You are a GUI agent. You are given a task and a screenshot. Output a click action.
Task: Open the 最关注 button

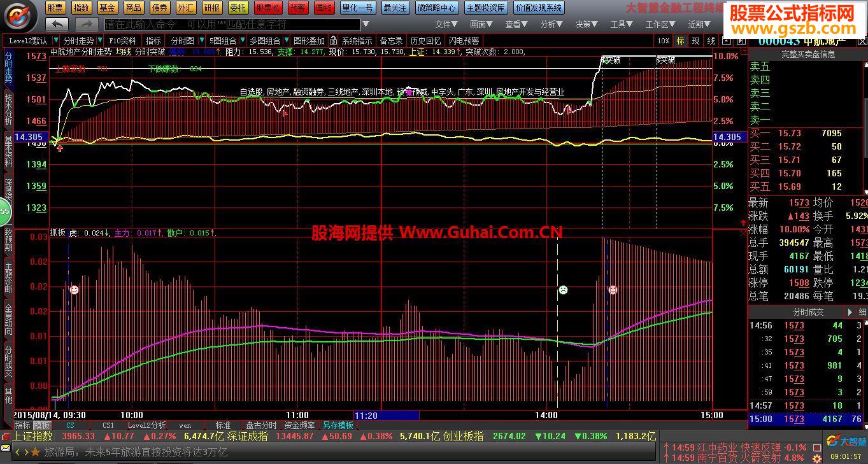(x=395, y=8)
